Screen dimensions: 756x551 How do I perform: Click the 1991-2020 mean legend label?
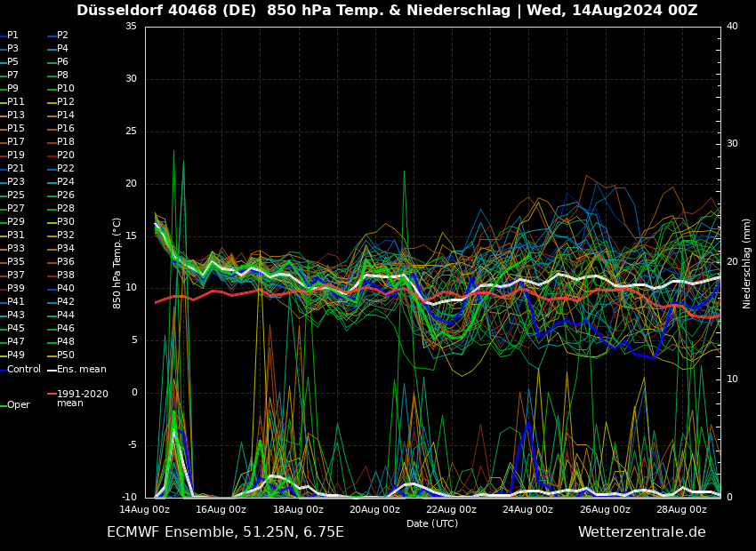pyautogui.click(x=82, y=398)
